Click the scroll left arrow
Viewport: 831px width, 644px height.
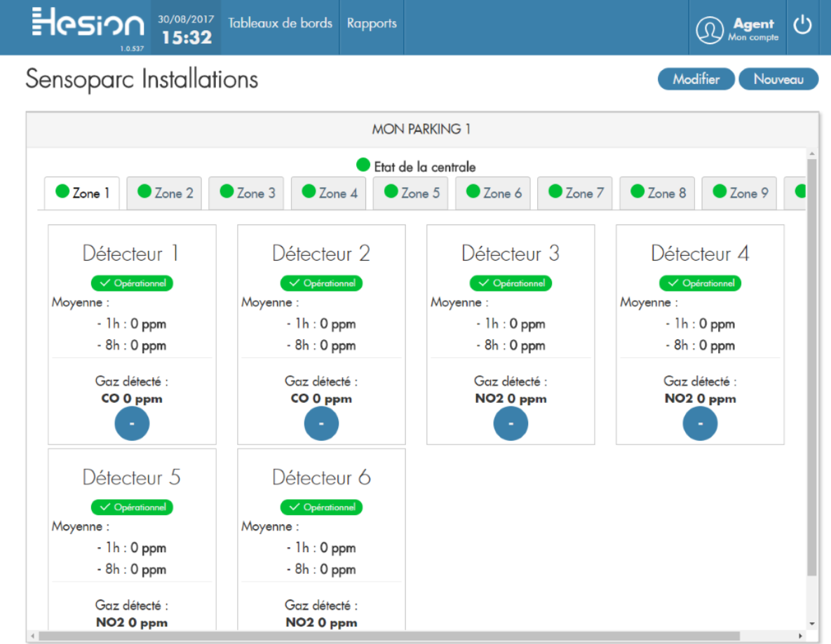pyautogui.click(x=33, y=636)
